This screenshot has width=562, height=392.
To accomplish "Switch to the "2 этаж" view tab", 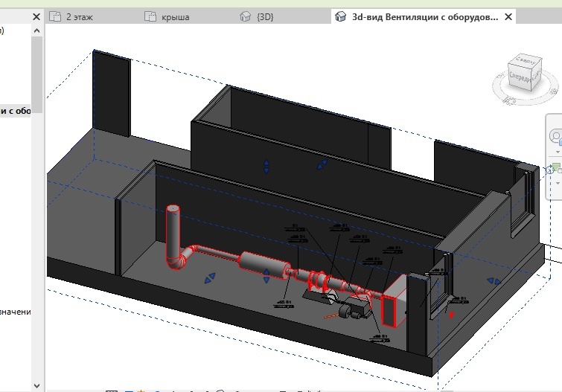I will (79, 17).
